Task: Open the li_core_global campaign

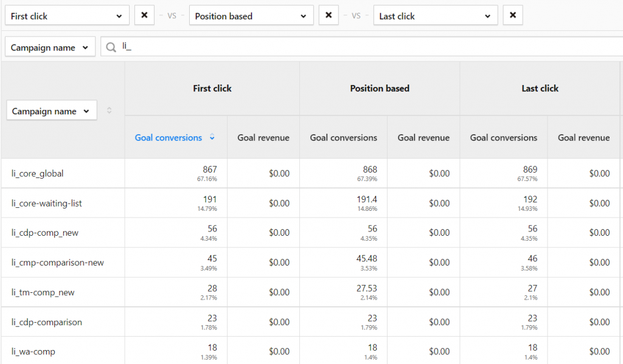Action: click(x=37, y=173)
